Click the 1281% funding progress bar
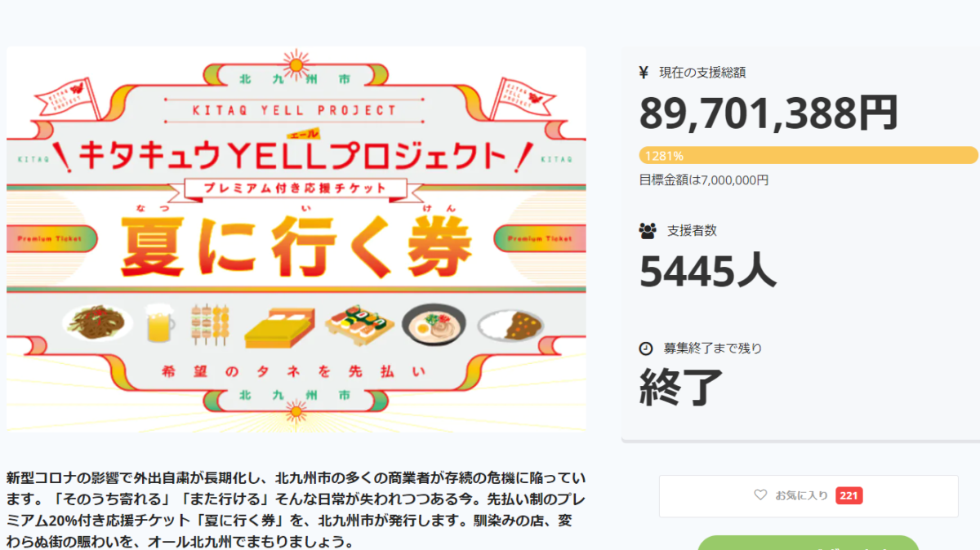Image resolution: width=980 pixels, height=550 pixels. tap(808, 155)
